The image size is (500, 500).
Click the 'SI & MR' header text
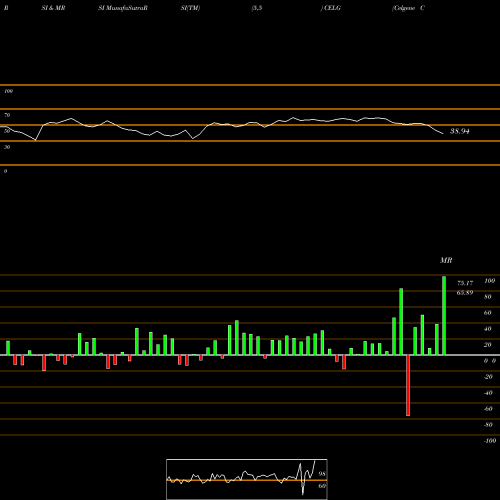(x=53, y=8)
